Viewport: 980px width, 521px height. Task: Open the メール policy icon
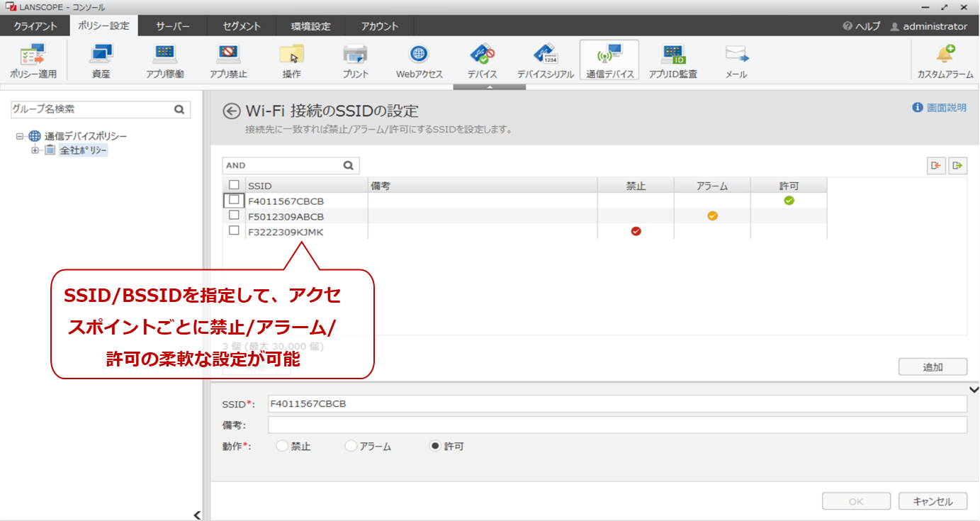[736, 61]
